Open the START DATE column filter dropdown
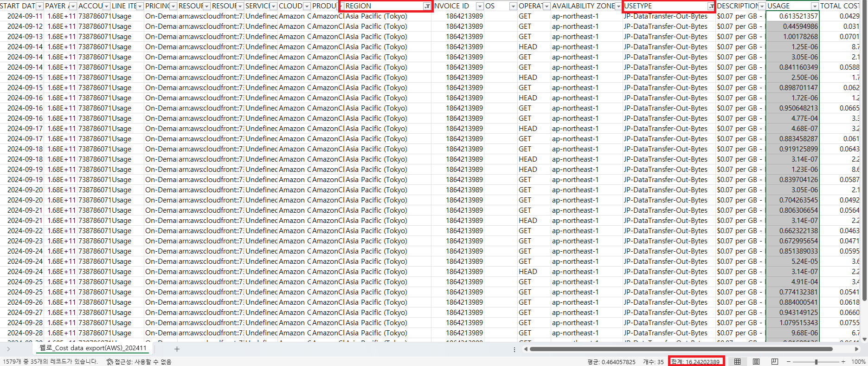This screenshot has height=366, width=868. [39, 6]
